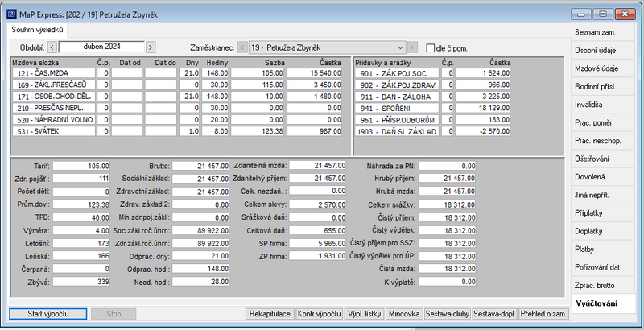Image resolution: width=644 pixels, height=330 pixels.
Task: Open Prac. poměr side tab
Action: click(603, 122)
